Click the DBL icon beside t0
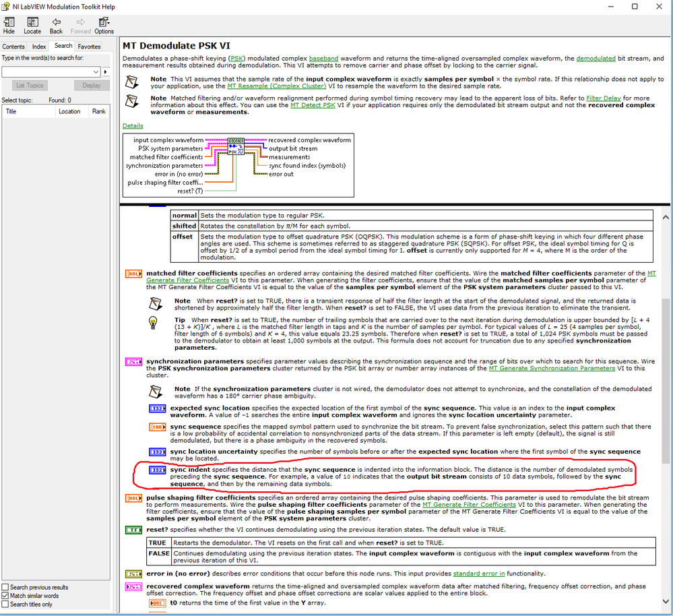Image resolution: width=673 pixels, height=616 pixels. point(158,603)
